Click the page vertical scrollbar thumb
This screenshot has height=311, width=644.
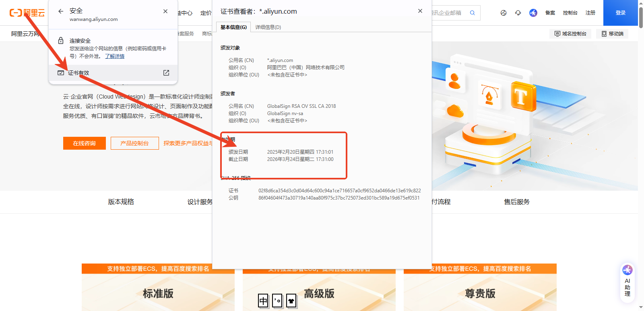[641, 17]
